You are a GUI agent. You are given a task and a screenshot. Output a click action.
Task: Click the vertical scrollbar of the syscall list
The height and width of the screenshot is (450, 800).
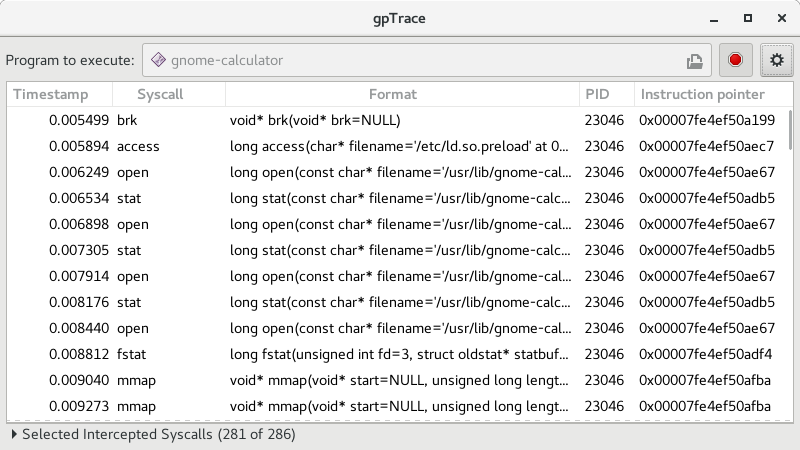[790, 128]
